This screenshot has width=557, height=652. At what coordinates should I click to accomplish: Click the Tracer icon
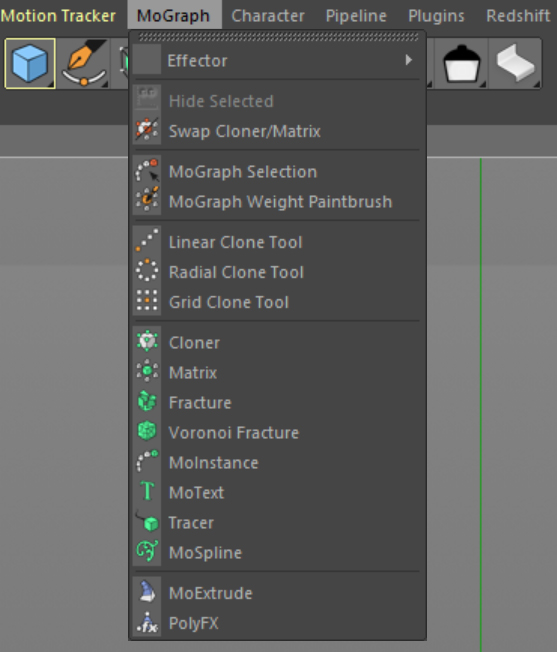(x=147, y=522)
